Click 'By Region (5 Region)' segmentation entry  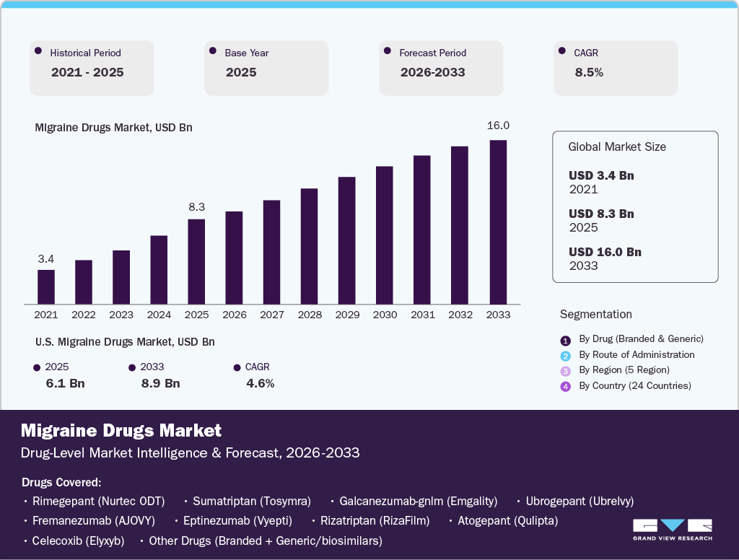[624, 370]
